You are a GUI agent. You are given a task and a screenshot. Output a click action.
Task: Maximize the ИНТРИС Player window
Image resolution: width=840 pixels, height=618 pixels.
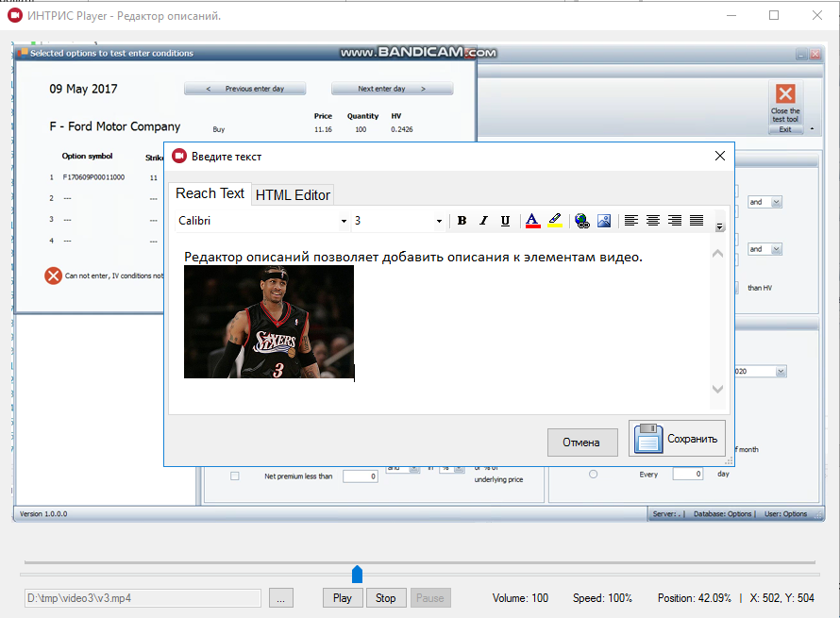[x=774, y=15]
